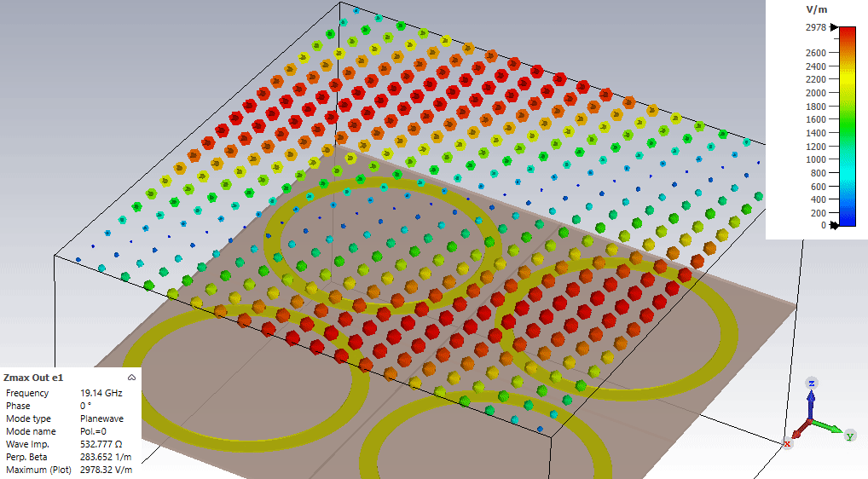Click the Mode name value Pol.=0
This screenshot has width=868, height=479.
point(94,431)
